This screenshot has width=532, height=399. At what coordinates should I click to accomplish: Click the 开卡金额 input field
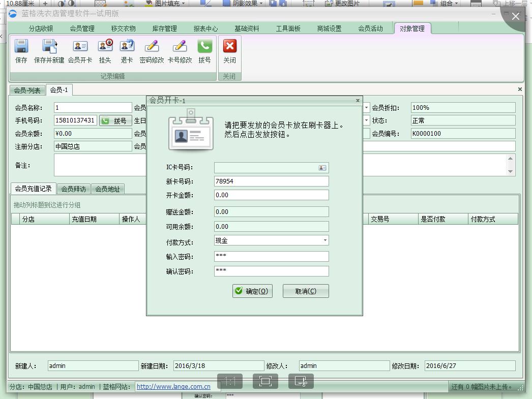(272, 195)
